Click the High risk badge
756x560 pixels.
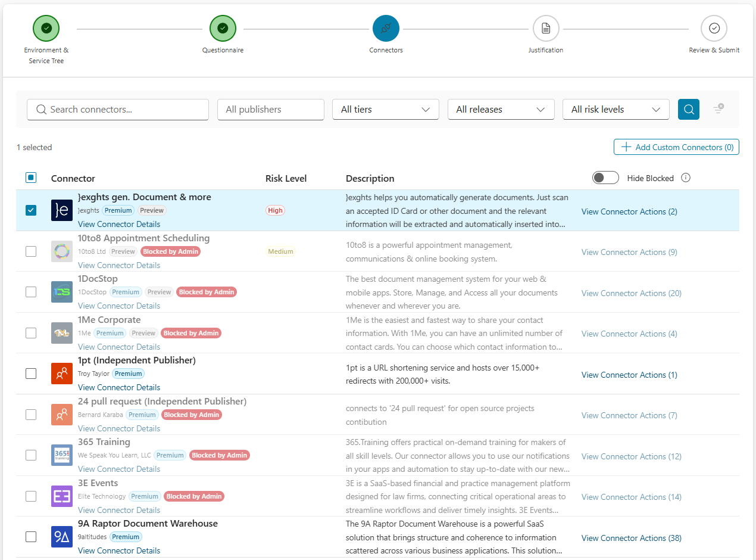pos(276,210)
